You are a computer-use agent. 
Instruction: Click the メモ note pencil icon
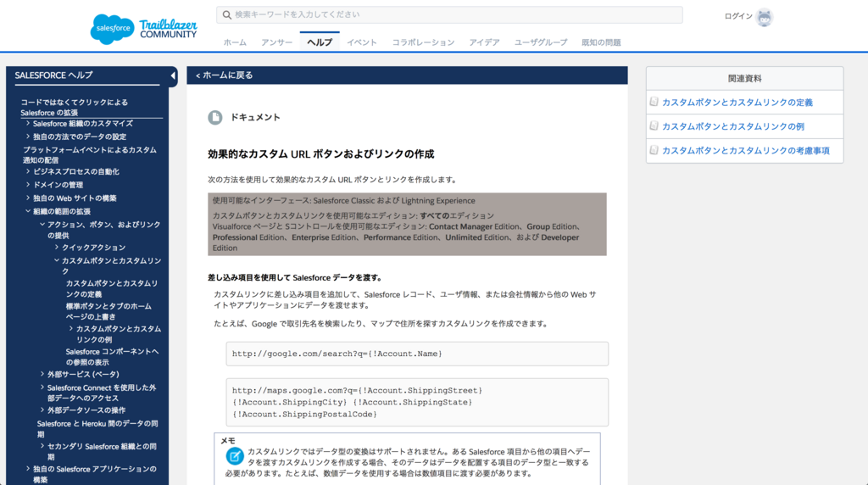(235, 456)
